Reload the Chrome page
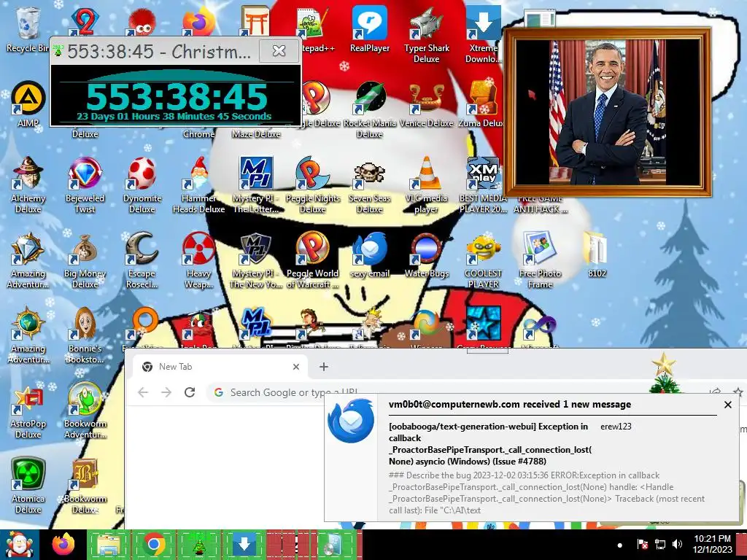Image resolution: width=747 pixels, height=560 pixels. tap(190, 392)
